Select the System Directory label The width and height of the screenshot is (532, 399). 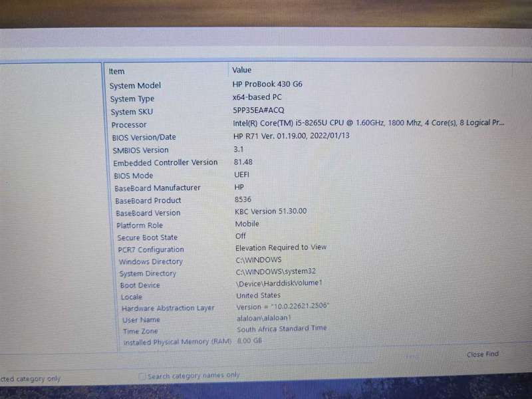tap(148, 273)
